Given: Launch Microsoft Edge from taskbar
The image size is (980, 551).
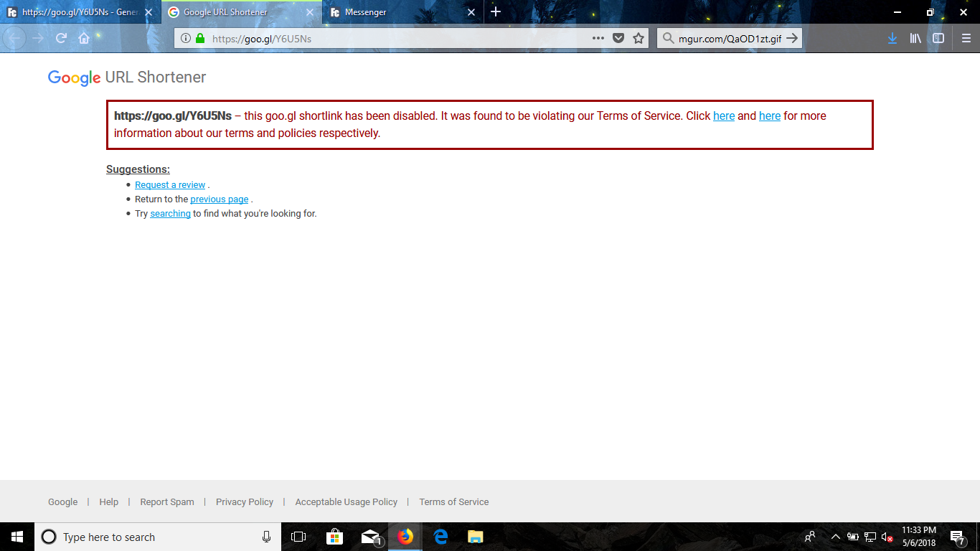Looking at the screenshot, I should point(440,537).
